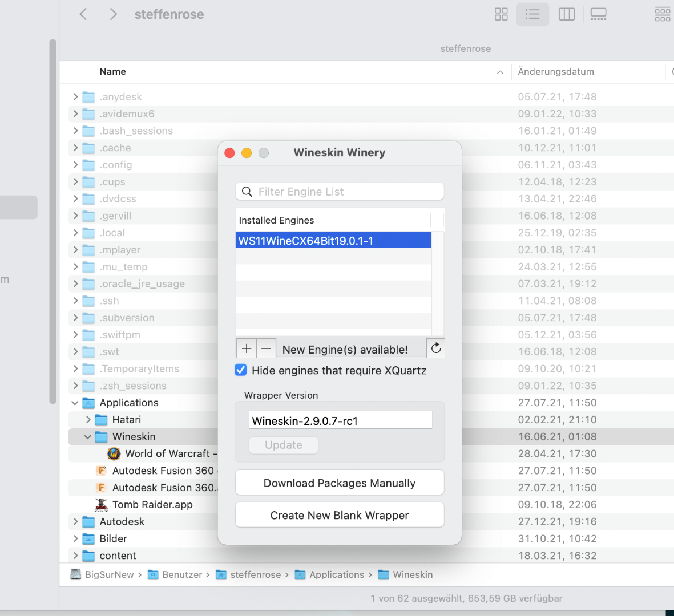Go forward in Finder navigation
Screen dimensions: 674x616
(x=113, y=14)
